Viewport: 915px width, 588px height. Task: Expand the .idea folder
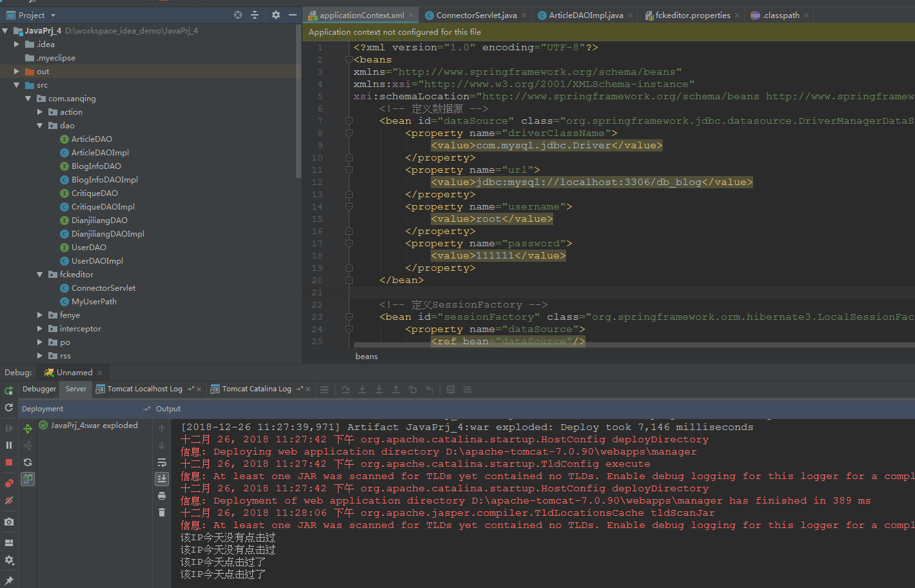17,44
